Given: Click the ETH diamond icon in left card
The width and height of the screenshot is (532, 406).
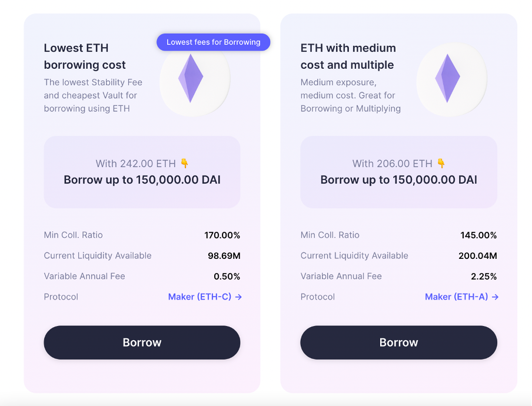Looking at the screenshot, I should (190, 78).
